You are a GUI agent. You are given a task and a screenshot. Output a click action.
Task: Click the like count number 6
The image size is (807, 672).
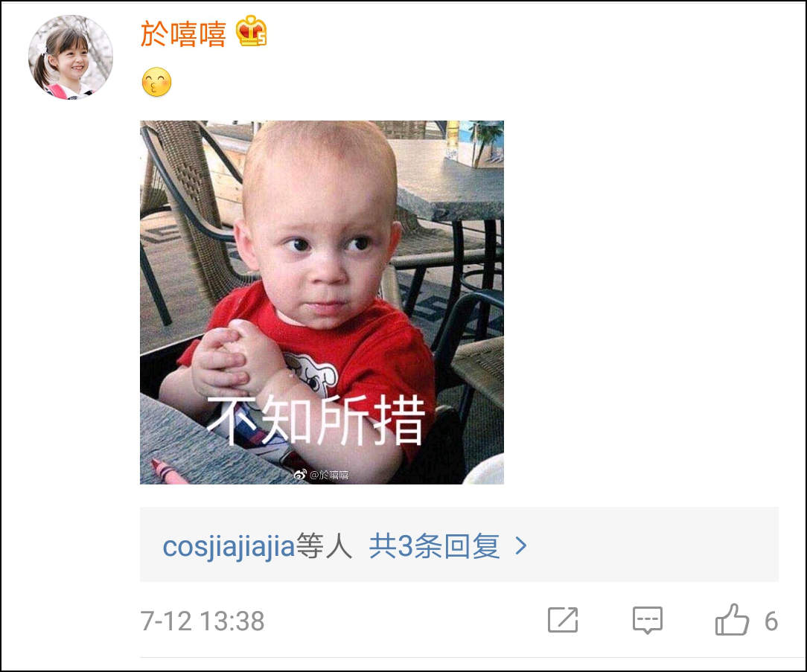[x=771, y=621]
